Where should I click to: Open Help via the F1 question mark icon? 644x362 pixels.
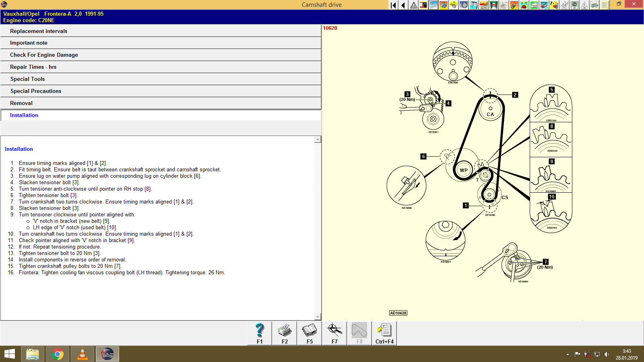click(259, 332)
